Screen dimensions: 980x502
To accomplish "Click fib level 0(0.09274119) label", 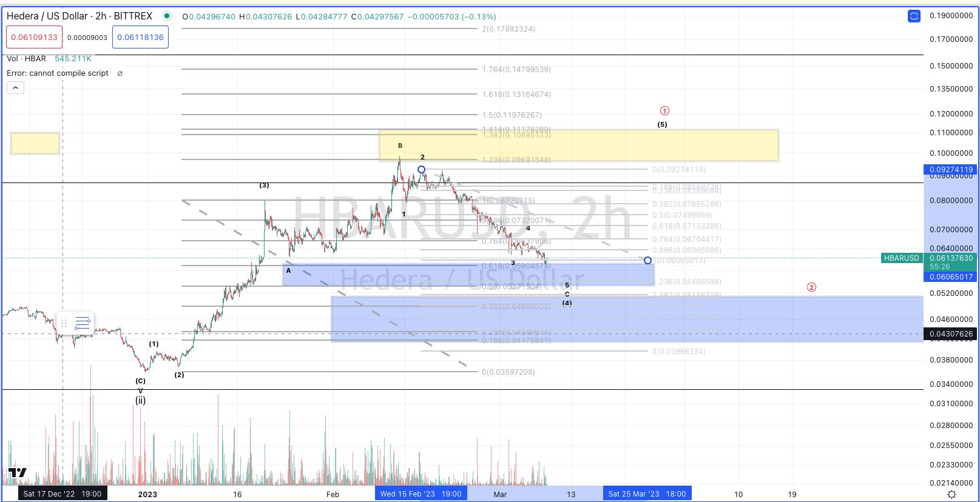I will pos(679,170).
